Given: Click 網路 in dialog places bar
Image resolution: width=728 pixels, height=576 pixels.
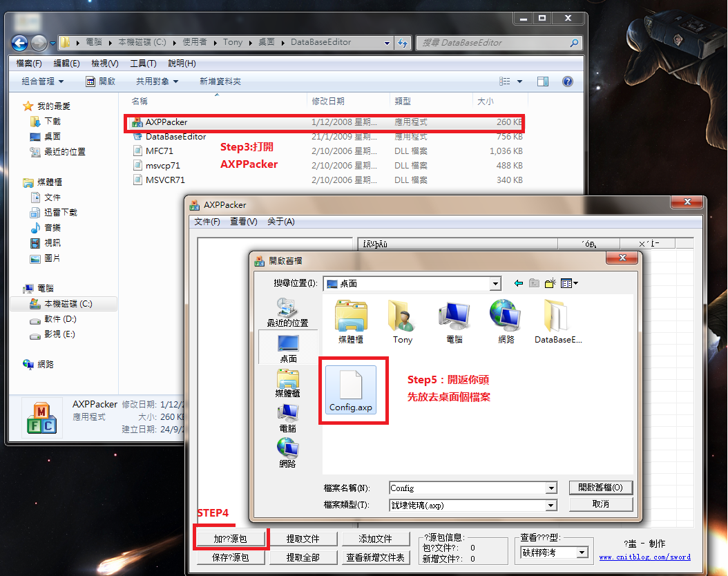Looking at the screenshot, I should (288, 454).
